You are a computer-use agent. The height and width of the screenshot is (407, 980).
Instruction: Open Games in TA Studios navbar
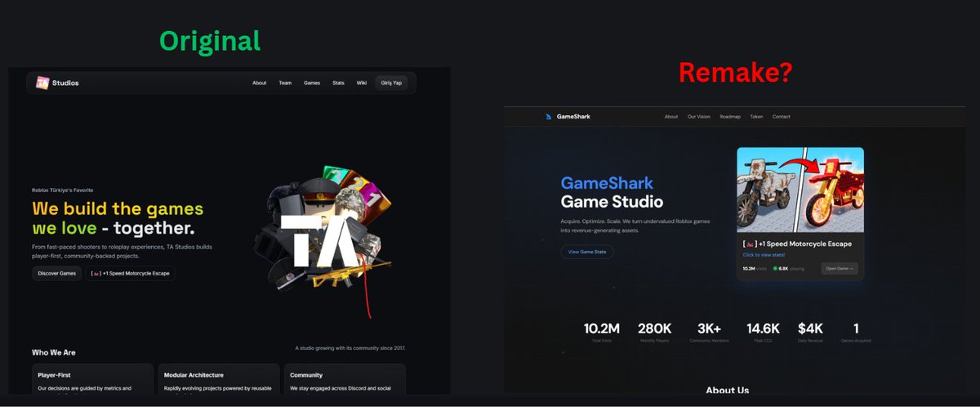pyautogui.click(x=312, y=83)
